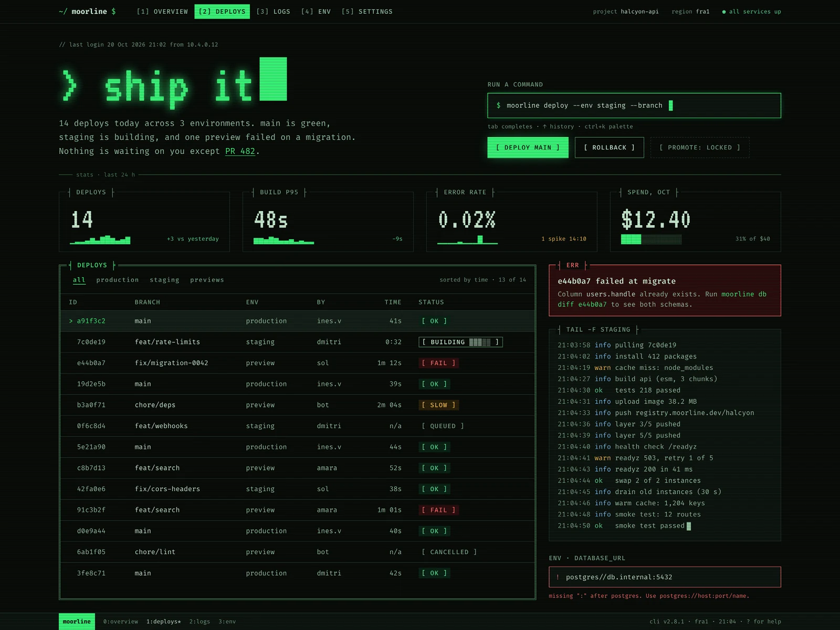Click branch fix/cors-headers in row 42fa0e6

[x=167, y=489]
